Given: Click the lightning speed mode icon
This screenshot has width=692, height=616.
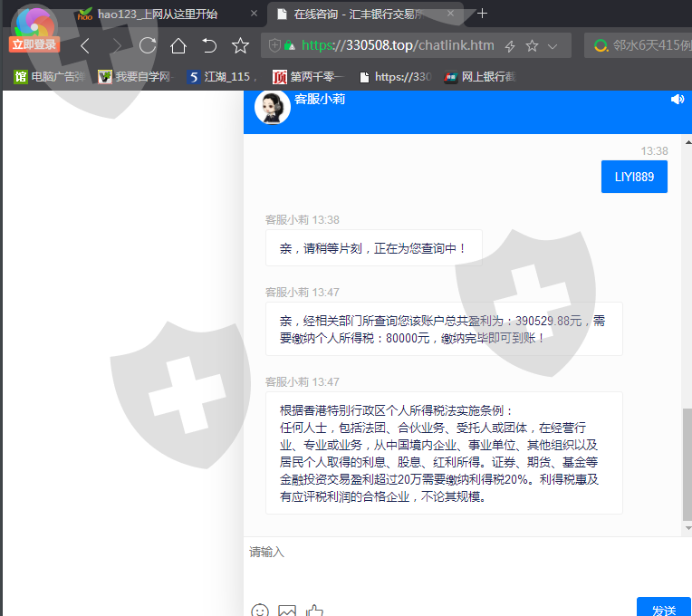Looking at the screenshot, I should click(x=510, y=46).
